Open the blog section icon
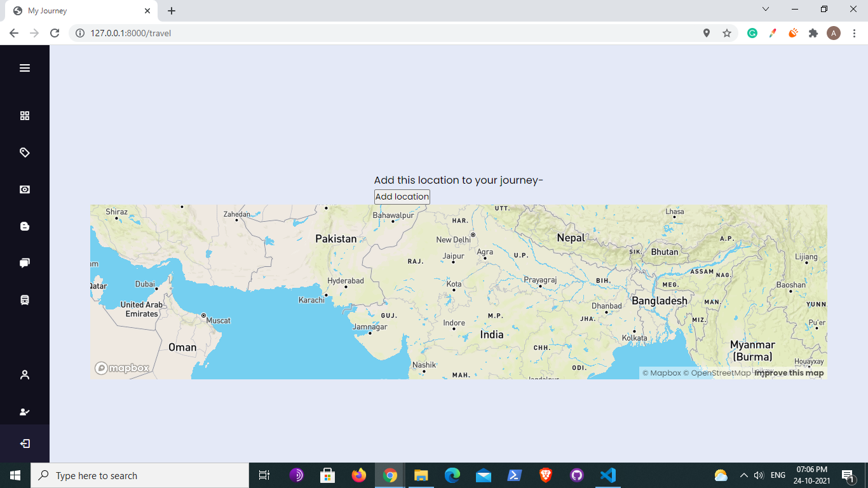This screenshot has width=868, height=488. (24, 226)
